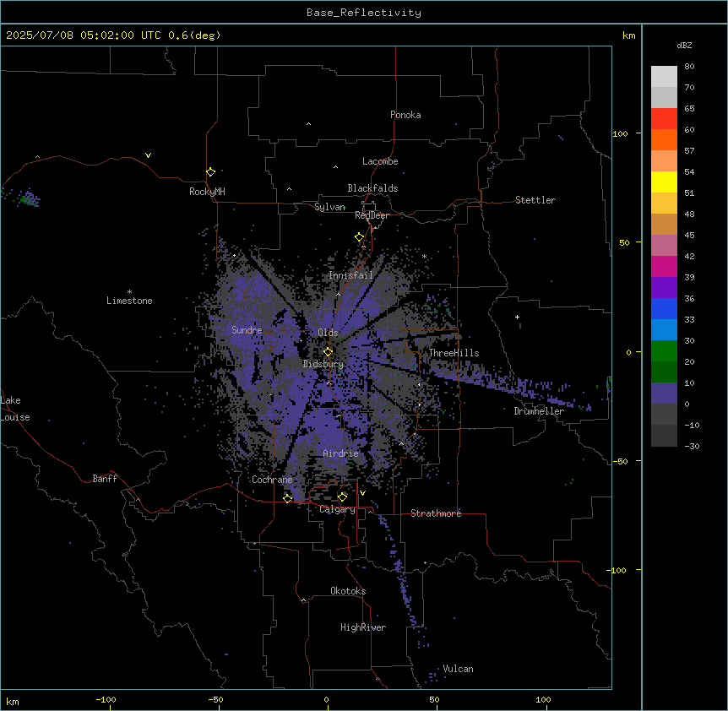728x711 pixels.
Task: Click the Base_Reflectivity title
Action: tap(364, 13)
